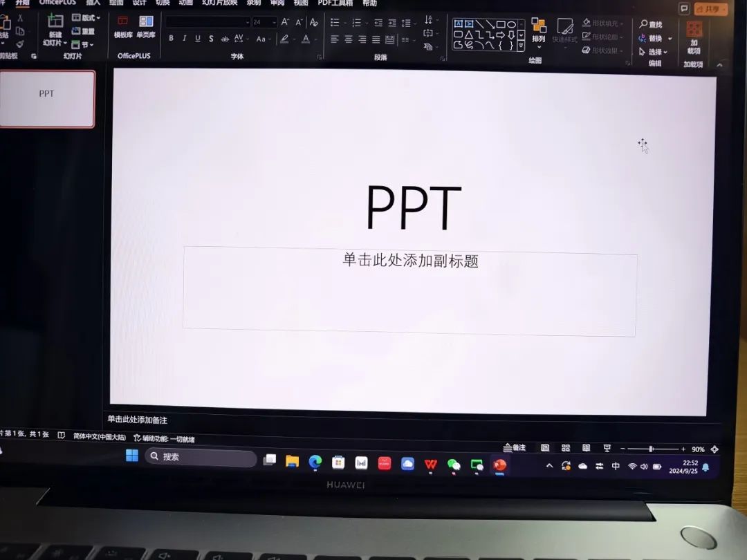Screen dimensions: 747x560
Task: Click the Cut scissors icon
Action: [20, 18]
